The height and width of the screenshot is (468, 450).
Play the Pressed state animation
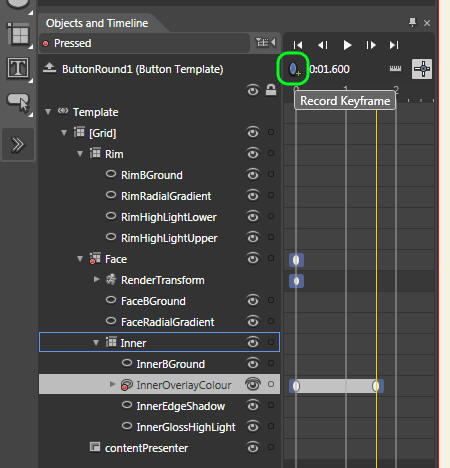tap(347, 45)
